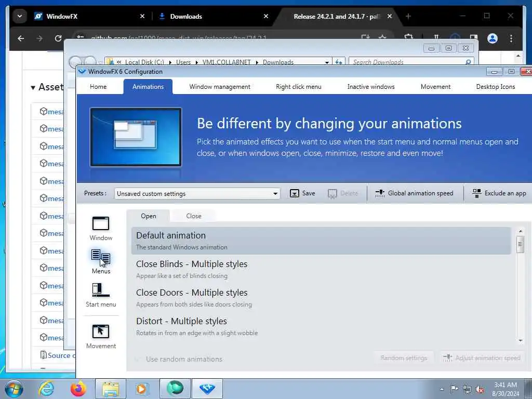
Task: Click Chrome address bar URL
Action: [x=179, y=37]
